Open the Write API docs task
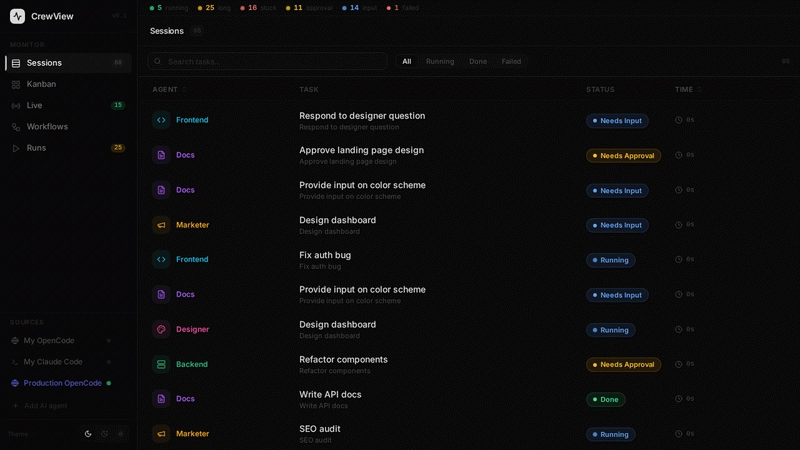Viewport: 800px width, 450px height. coord(330,394)
